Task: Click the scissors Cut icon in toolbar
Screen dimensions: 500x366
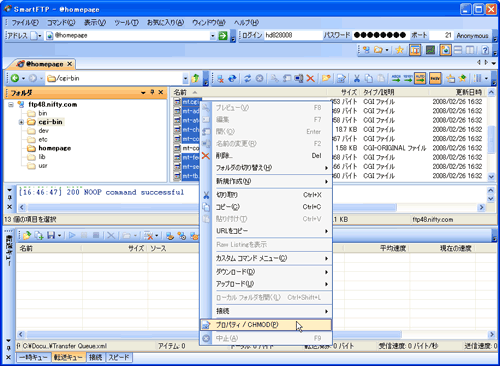Action: 357,79
